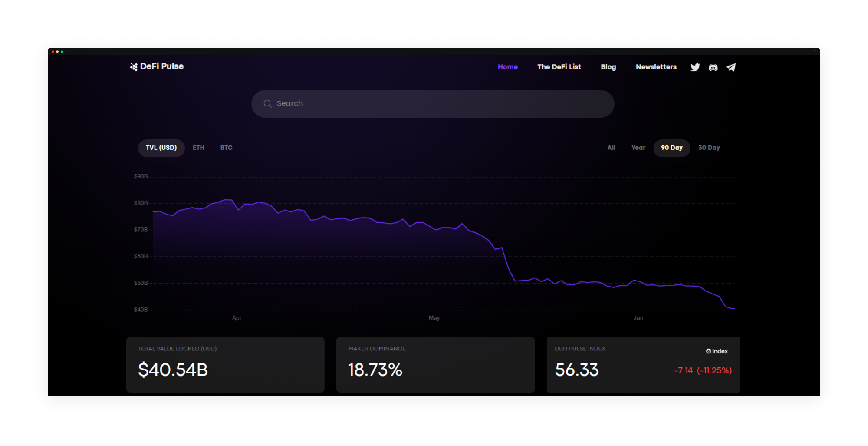Select the red traffic light window dot
The width and height of the screenshot is (868, 446).
click(x=53, y=51)
